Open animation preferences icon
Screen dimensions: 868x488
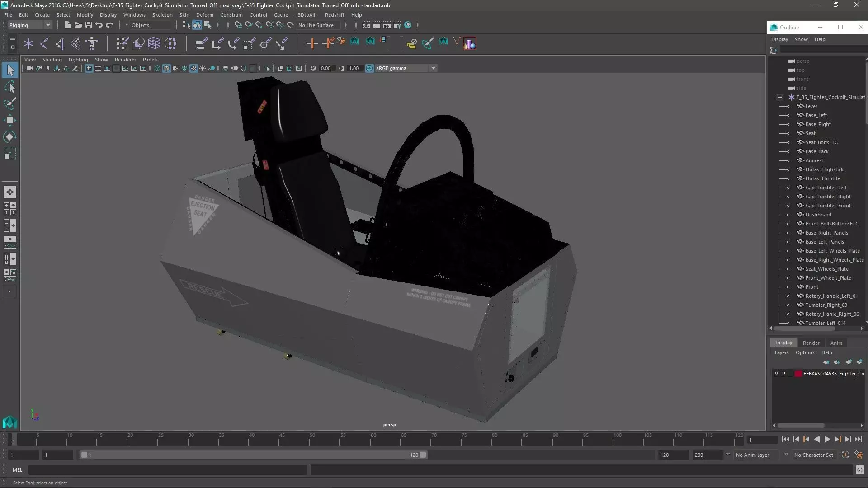coord(859,455)
